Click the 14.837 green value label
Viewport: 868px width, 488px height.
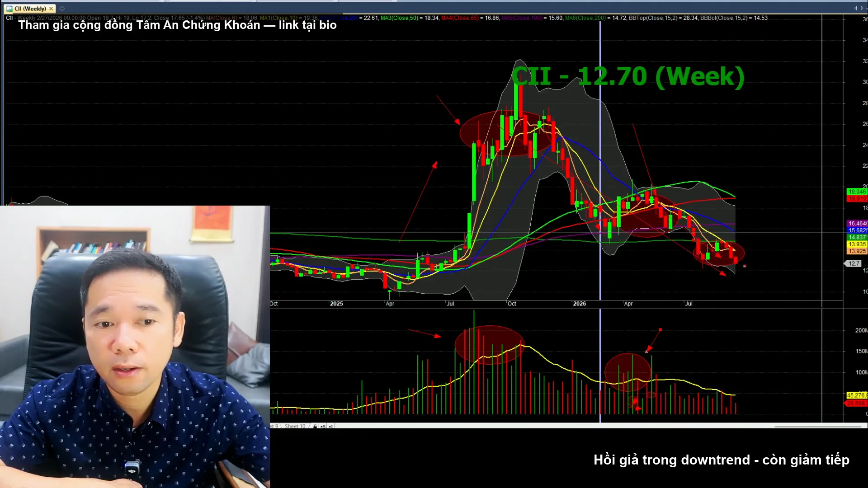tap(857, 237)
